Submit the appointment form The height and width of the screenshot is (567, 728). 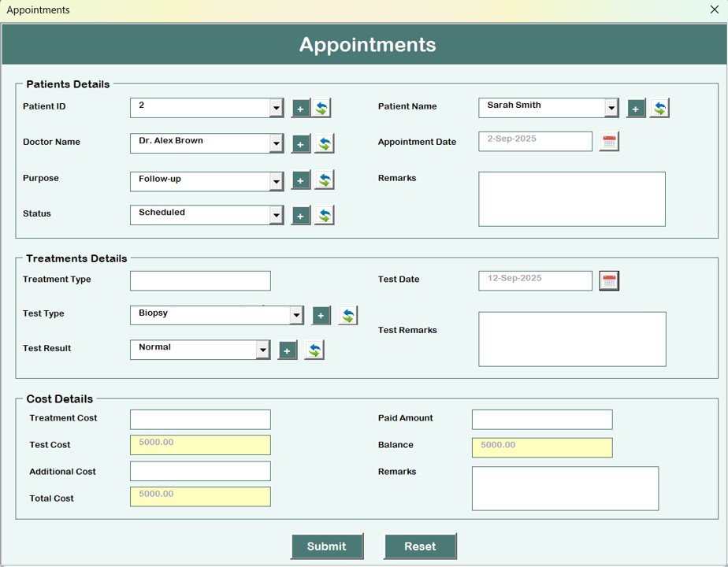[327, 546]
